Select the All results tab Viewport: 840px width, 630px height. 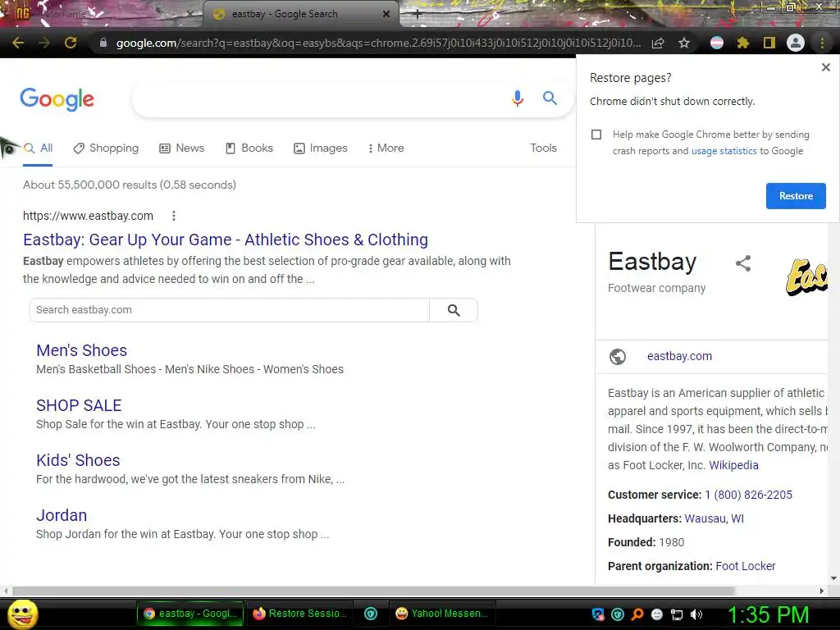click(38, 148)
